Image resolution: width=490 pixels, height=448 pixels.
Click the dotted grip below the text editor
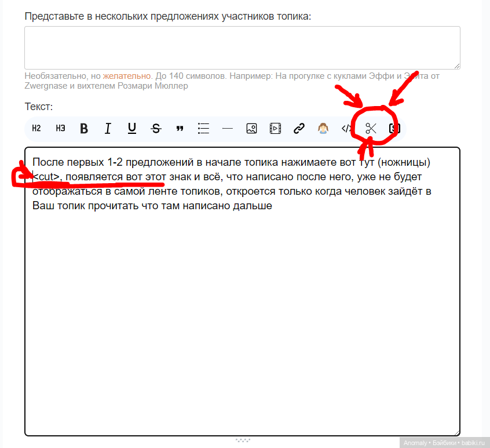242,440
